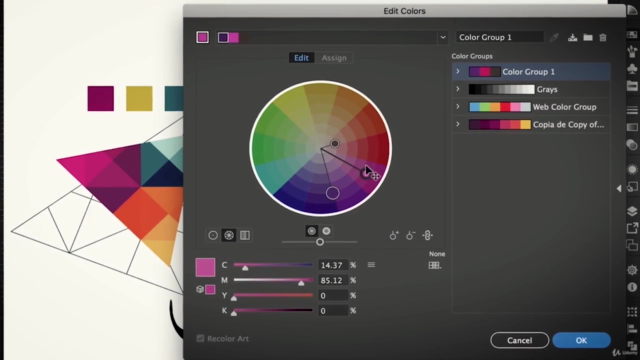Image resolution: width=640 pixels, height=360 pixels.
Task: Click the M magenta slider handle
Action: coord(301,283)
